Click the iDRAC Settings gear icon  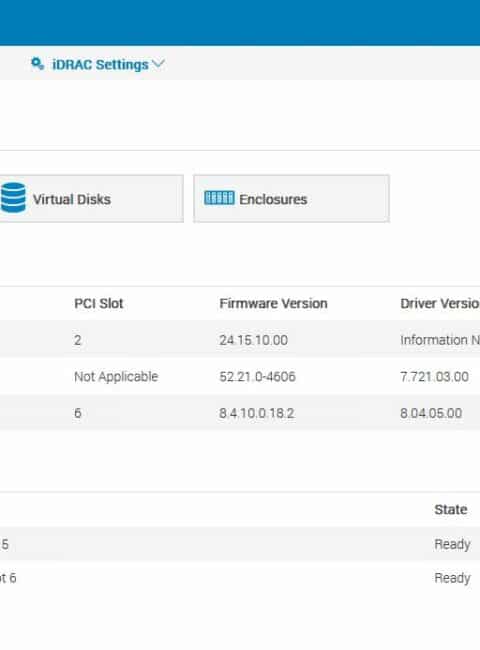[37, 64]
